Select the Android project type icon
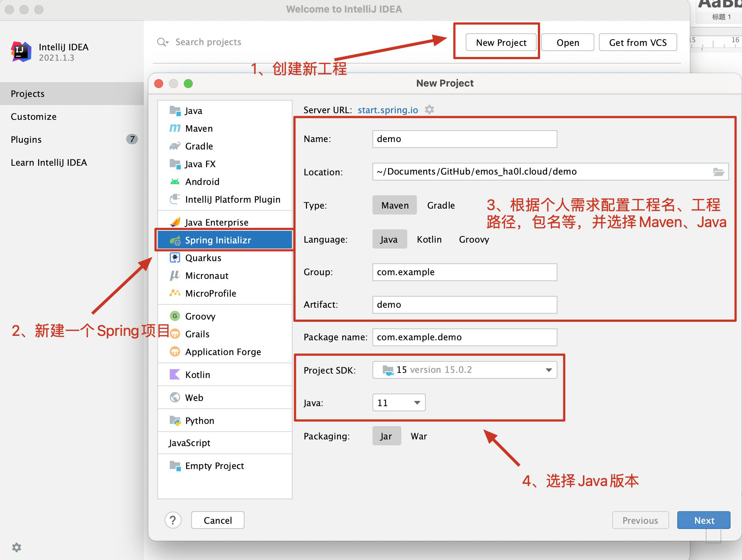This screenshot has height=560, width=742. [175, 182]
